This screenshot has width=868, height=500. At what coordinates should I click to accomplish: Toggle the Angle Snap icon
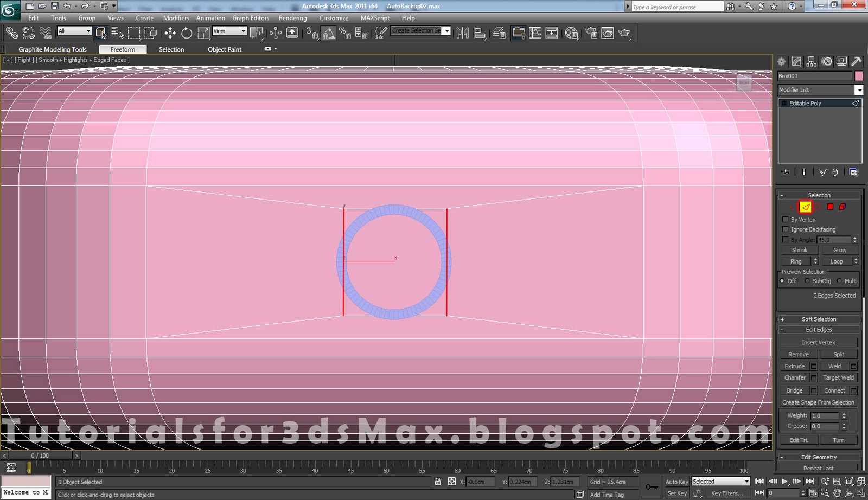(328, 33)
